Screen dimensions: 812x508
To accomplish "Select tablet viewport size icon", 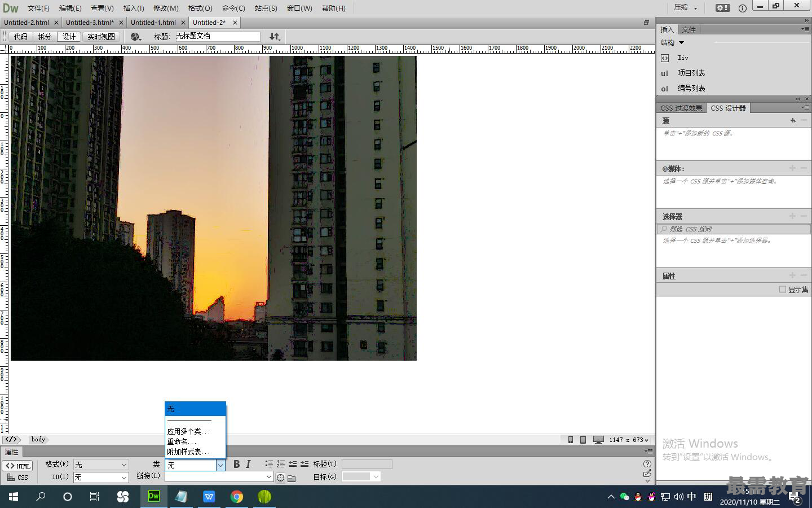I will click(583, 440).
